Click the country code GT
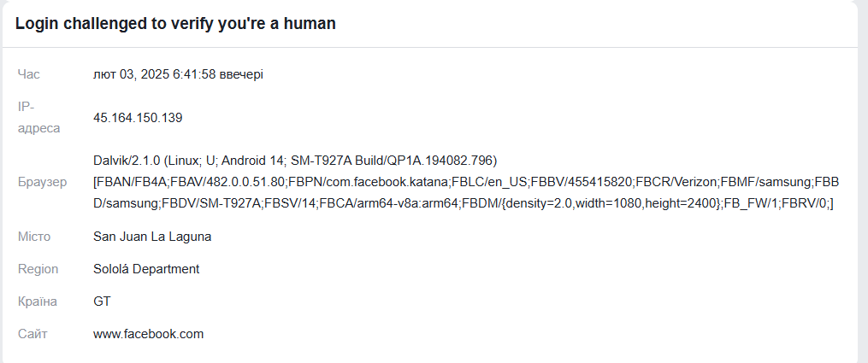The width and height of the screenshot is (868, 363). coord(102,302)
